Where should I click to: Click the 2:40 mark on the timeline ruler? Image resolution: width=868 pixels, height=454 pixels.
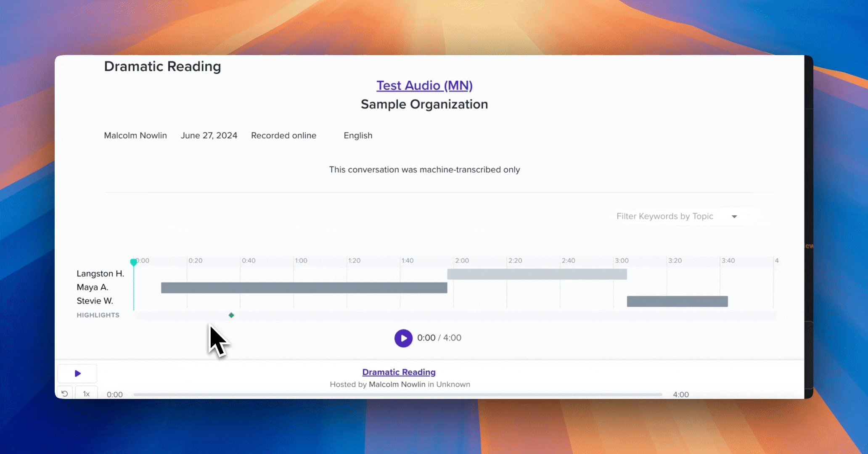click(x=568, y=261)
